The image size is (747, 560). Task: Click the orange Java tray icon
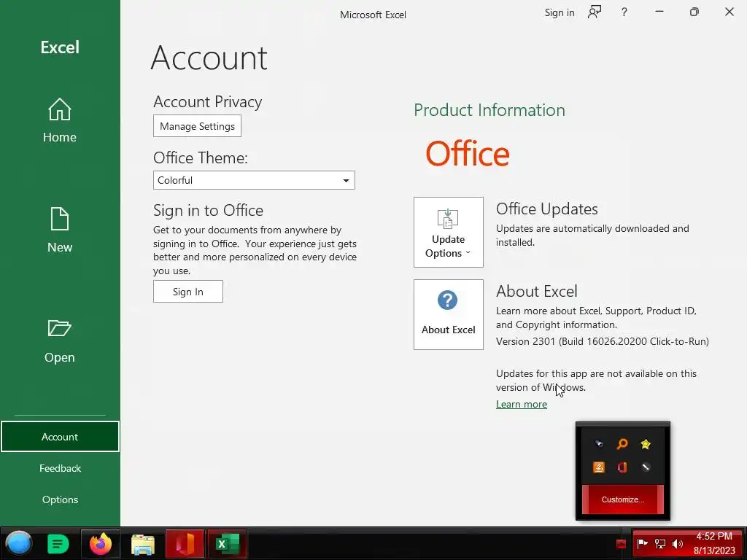tap(599, 467)
